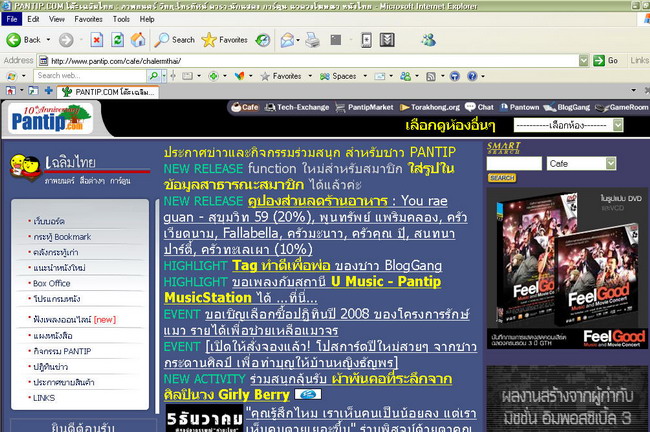650x432 pixels.
Task: Expand the Back button history dropdown
Action: click(x=49, y=40)
